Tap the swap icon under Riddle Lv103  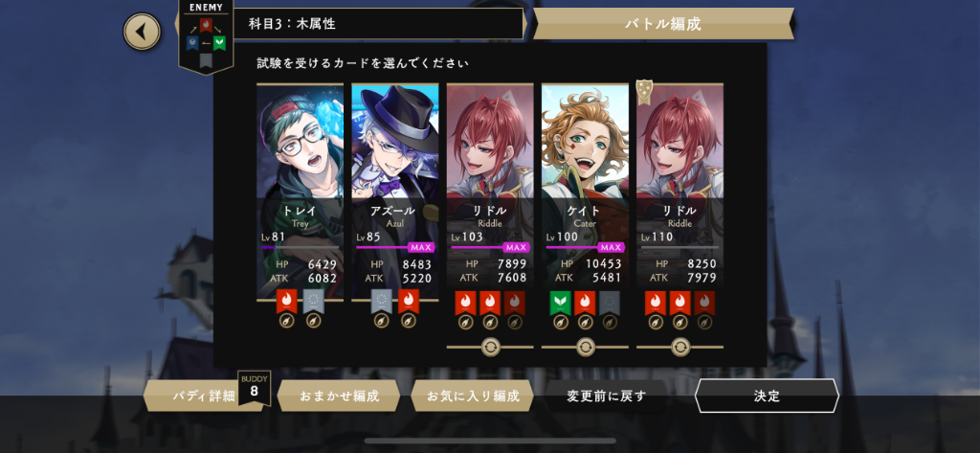[490, 347]
